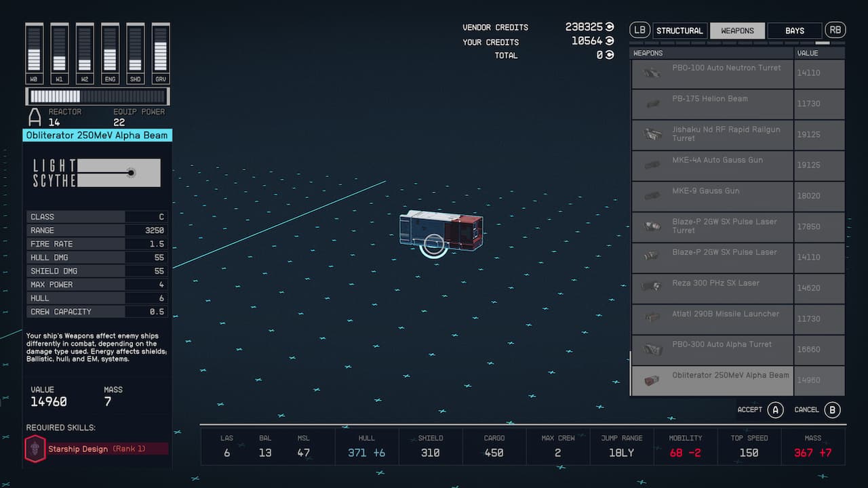Click the Obliterator 250MeV Alpha Beam icon in list
This screenshot has height=488, width=868.
(652, 380)
